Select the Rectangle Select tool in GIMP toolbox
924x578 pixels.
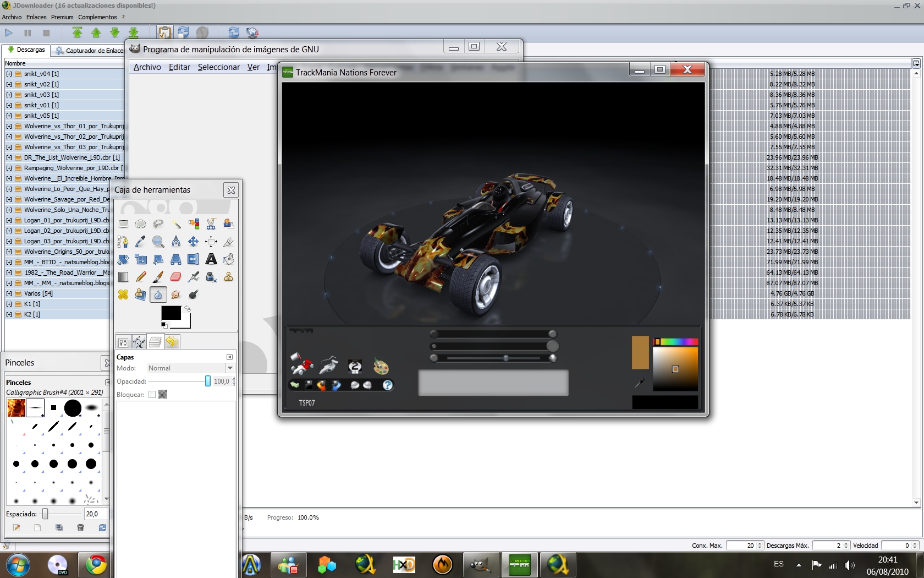tap(123, 224)
